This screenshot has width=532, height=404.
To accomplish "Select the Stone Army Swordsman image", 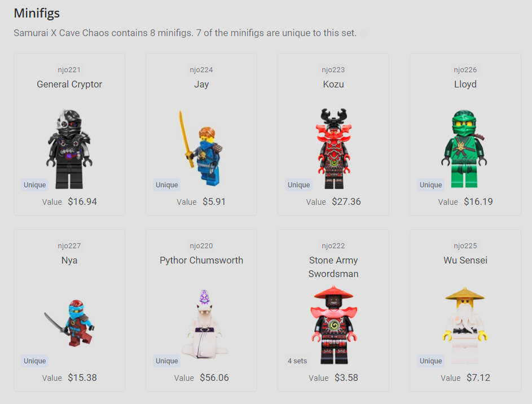I will coord(333,325).
